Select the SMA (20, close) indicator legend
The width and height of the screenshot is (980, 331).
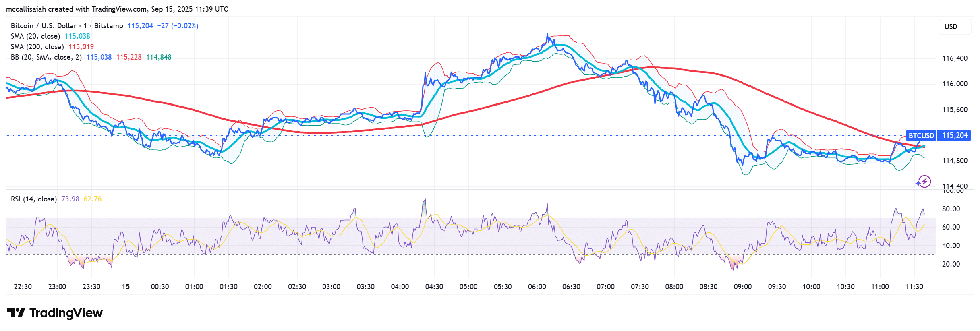35,36
